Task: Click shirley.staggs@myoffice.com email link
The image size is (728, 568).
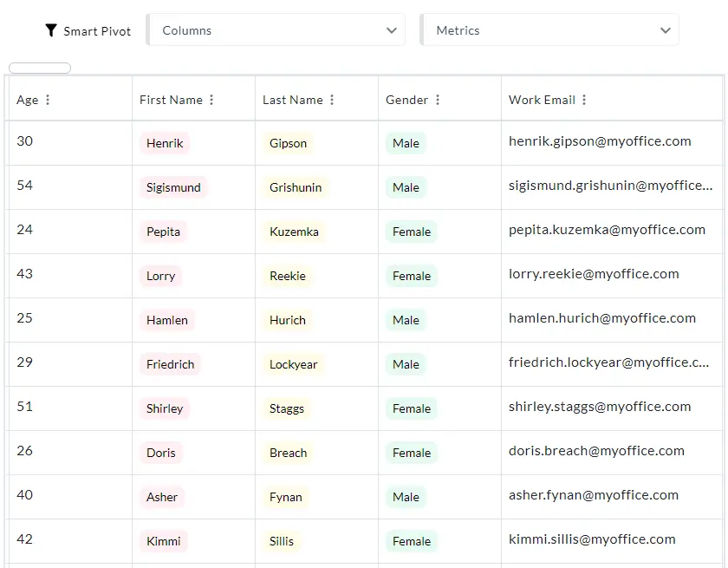Action: [x=600, y=406]
